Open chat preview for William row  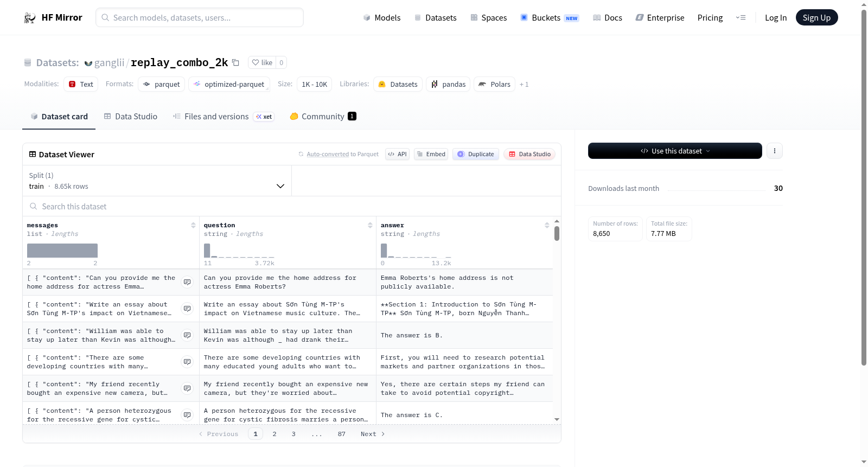point(187,335)
